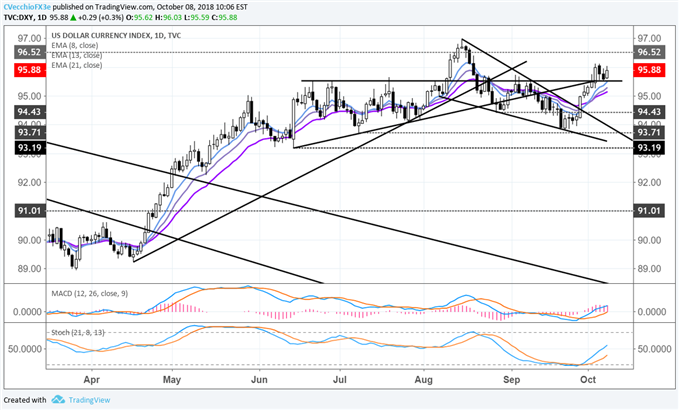Click the Jun label on time axis

(x=259, y=380)
